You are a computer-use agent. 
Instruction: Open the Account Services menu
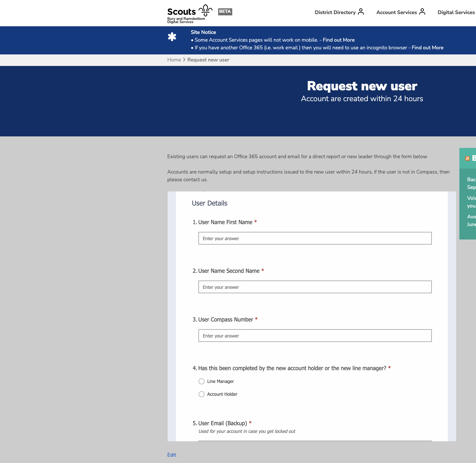click(397, 12)
